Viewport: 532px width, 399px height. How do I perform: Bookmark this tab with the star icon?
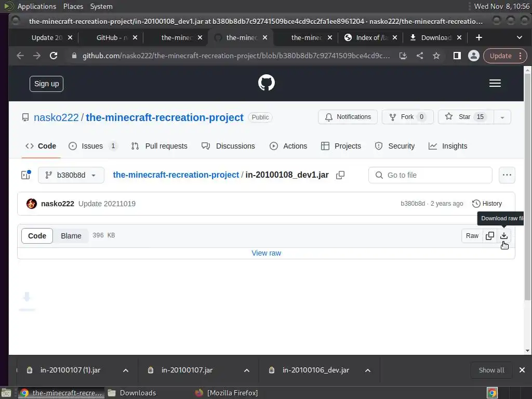436,56
